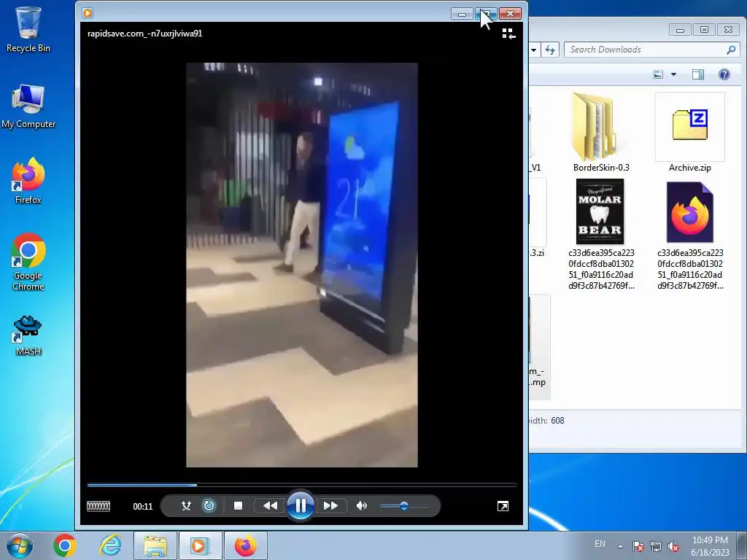Screen dimensions: 747x560
Task: Stop the video playback
Action: [x=239, y=506]
